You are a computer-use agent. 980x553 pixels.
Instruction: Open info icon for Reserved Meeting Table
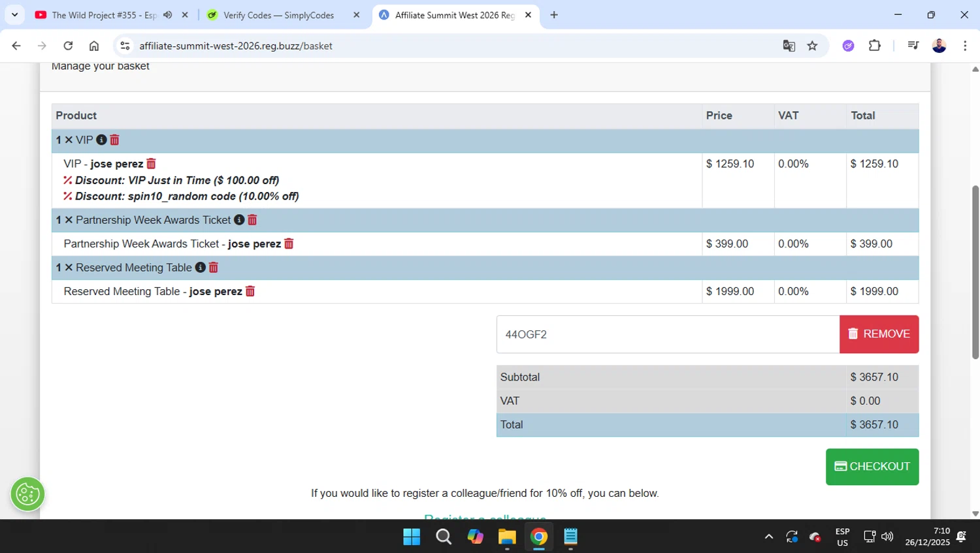coord(201,268)
